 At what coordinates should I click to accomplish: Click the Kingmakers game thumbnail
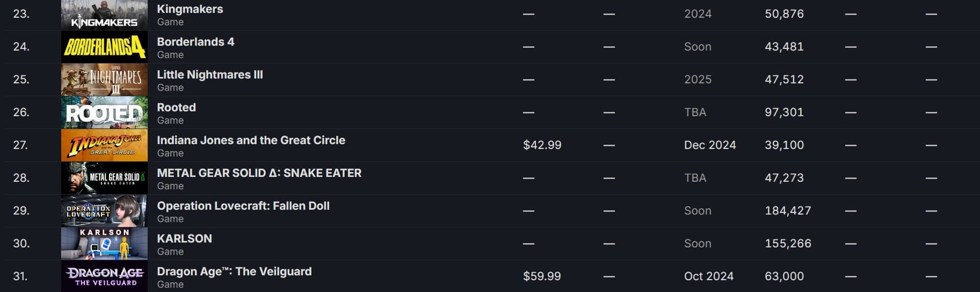(104, 15)
